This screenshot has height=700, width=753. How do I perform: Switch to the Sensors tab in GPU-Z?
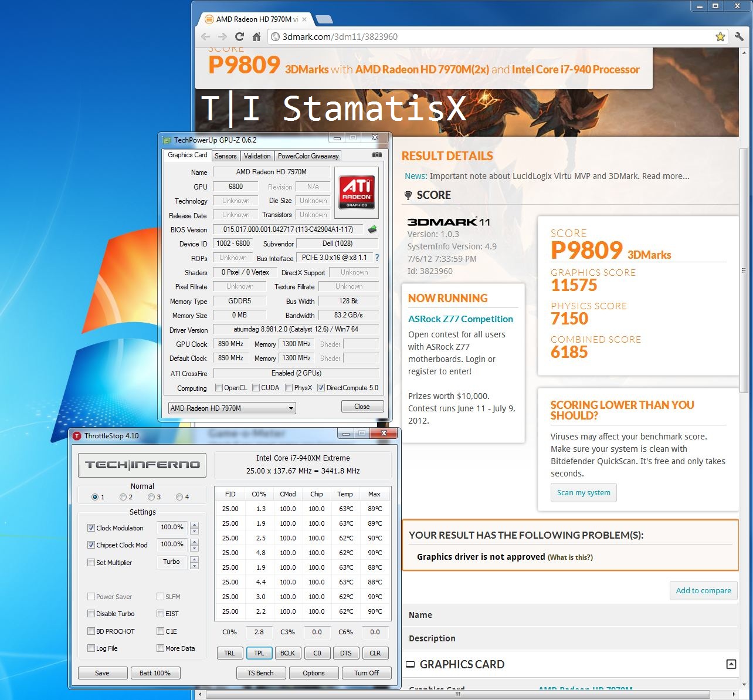coord(226,156)
